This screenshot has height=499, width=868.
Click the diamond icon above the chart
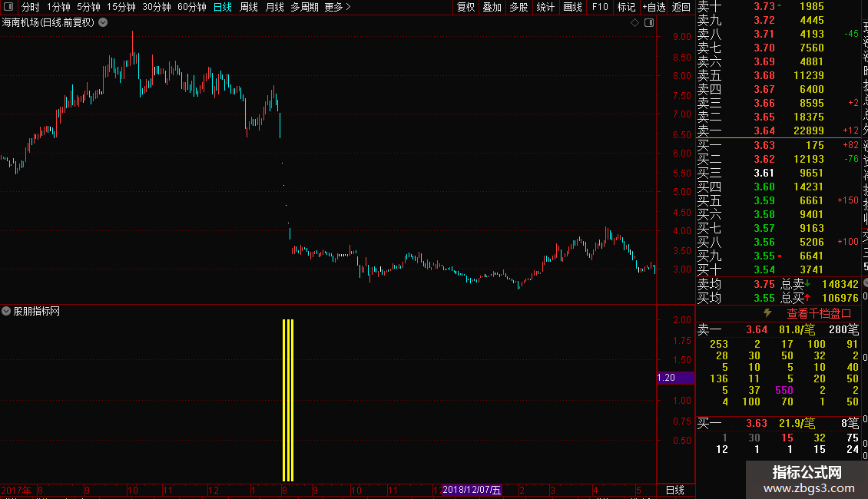pyautogui.click(x=635, y=23)
